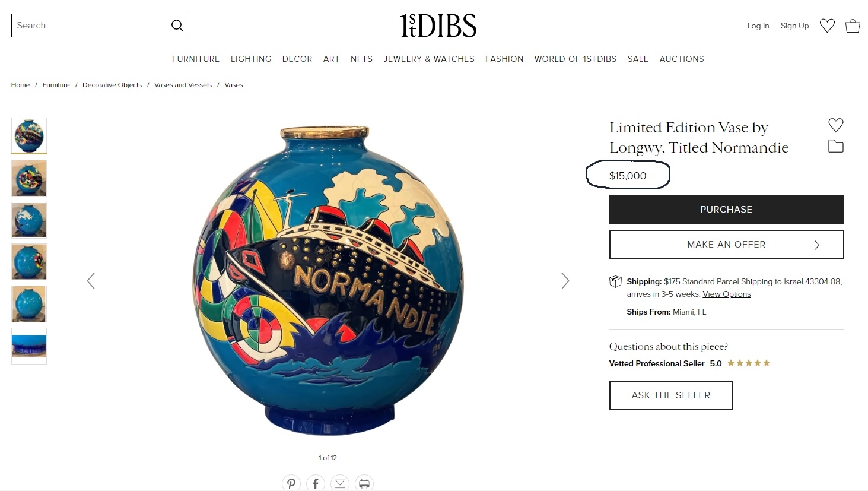This screenshot has height=491, width=868.
Task: Click the search magnifier icon
Action: click(x=177, y=26)
